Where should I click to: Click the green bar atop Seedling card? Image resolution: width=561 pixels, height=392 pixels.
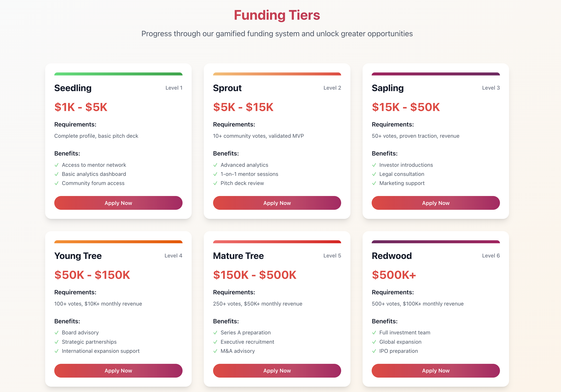(x=118, y=74)
